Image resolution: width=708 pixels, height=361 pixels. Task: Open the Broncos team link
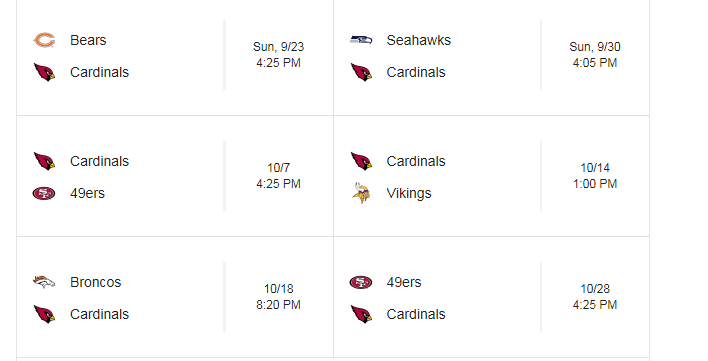click(x=95, y=282)
